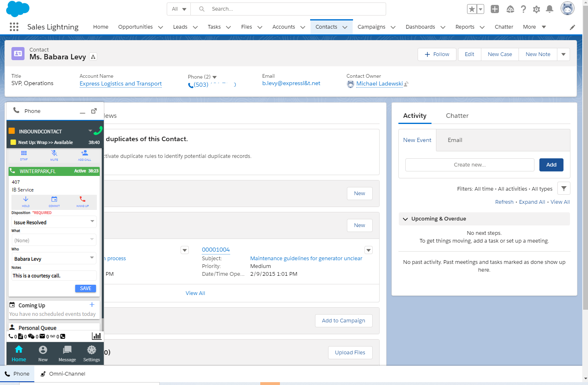The width and height of the screenshot is (588, 385).
Task: View queue statistics bar chart
Action: [97, 336]
